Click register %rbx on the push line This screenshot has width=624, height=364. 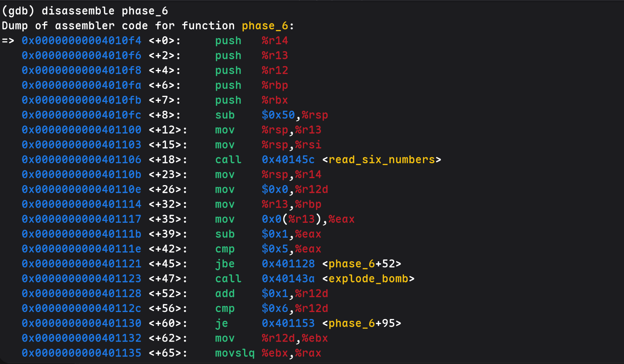pyautogui.click(x=275, y=100)
